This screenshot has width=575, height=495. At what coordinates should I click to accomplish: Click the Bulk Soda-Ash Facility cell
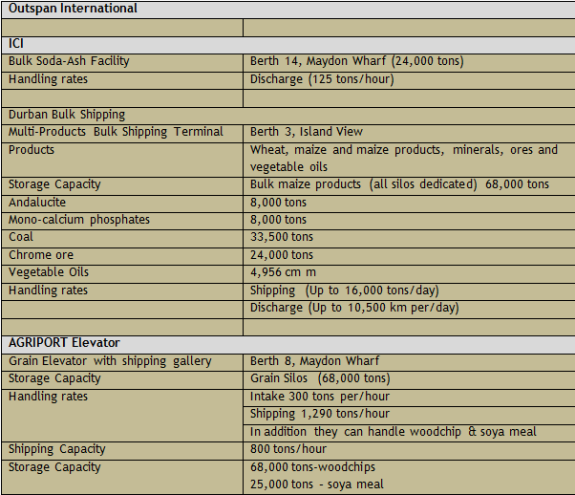coord(122,63)
